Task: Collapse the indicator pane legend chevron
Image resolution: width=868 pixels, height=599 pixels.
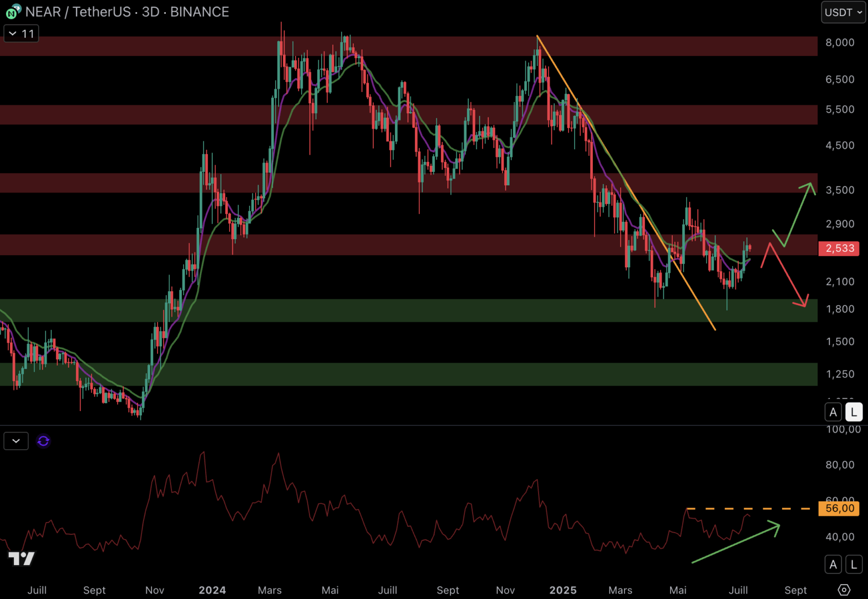Action: (16, 441)
